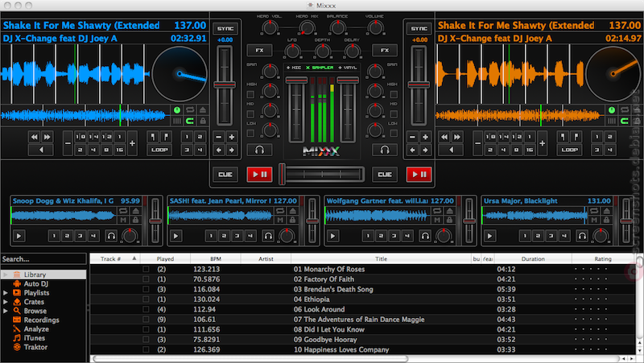Eject the Wolfgang Gartner sampler track
This screenshot has height=363, width=644.
pos(450,211)
